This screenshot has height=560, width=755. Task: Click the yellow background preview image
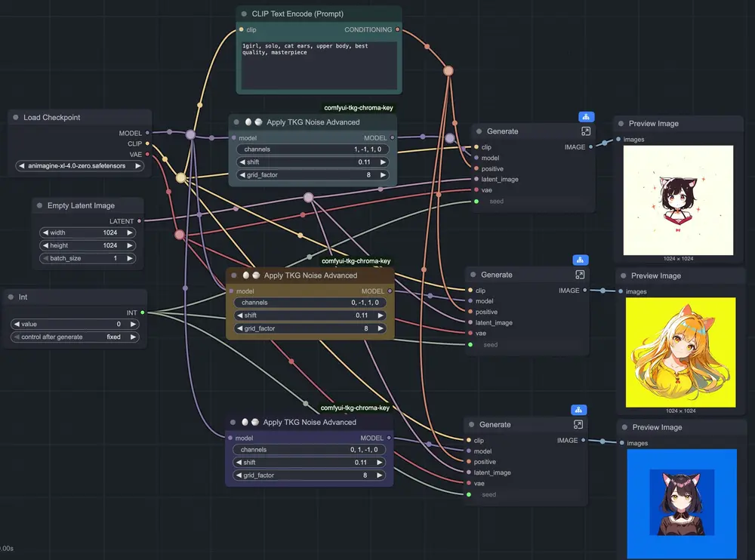pyautogui.click(x=680, y=352)
